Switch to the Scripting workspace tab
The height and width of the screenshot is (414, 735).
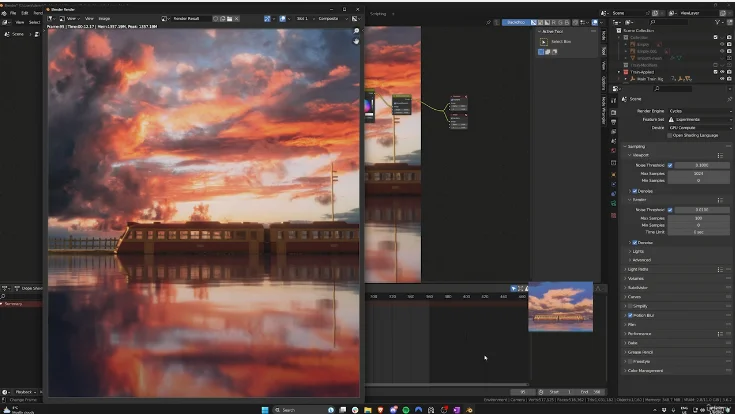(378, 14)
